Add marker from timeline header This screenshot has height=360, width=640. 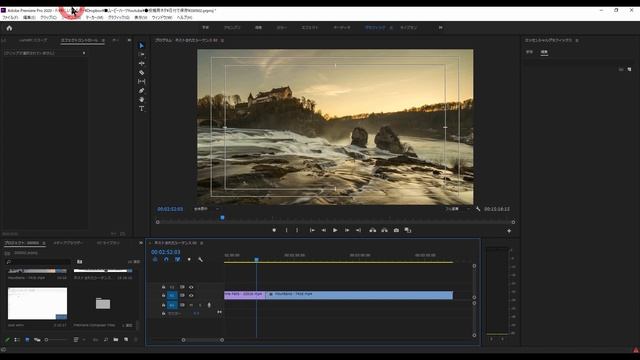189,259
